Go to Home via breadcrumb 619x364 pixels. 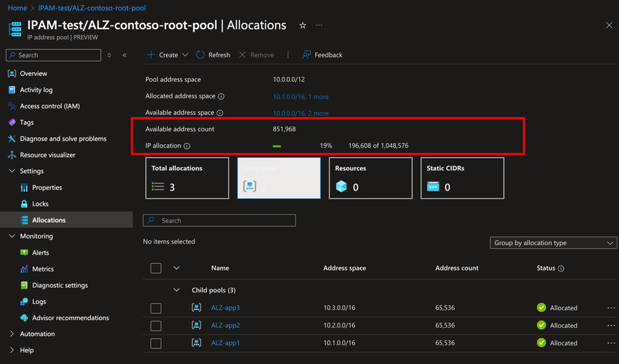pos(17,8)
